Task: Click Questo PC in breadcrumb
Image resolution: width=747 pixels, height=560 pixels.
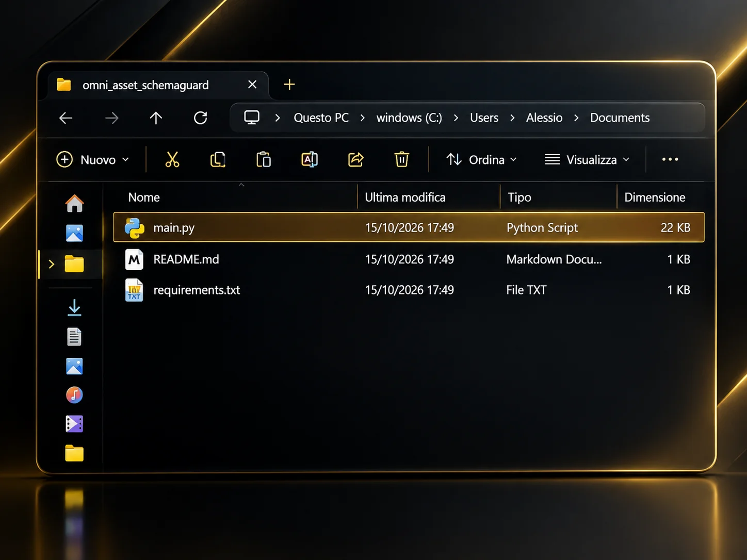Action: [321, 118]
